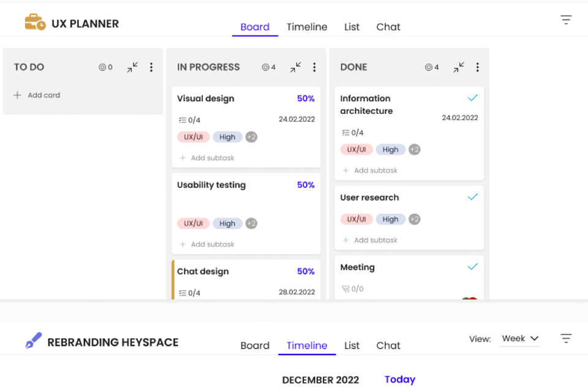
Task: Click the pink UX/UI tag on Visual design
Action: tap(194, 137)
